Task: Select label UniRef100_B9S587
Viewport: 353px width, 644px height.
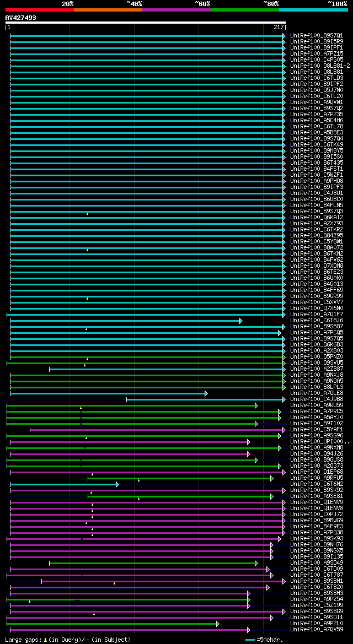Action: (317, 327)
